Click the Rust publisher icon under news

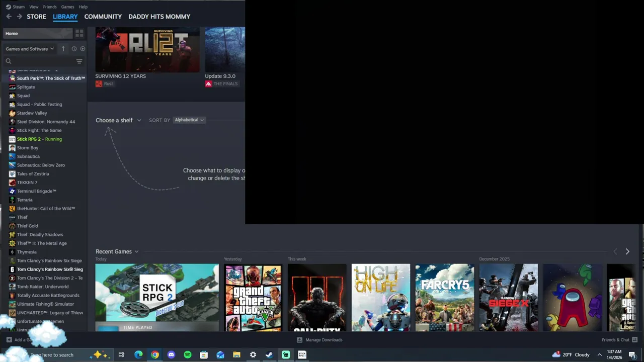[99, 84]
